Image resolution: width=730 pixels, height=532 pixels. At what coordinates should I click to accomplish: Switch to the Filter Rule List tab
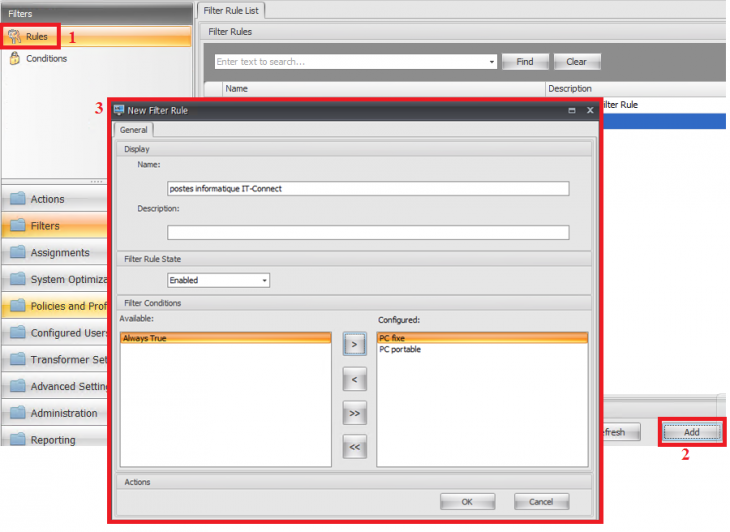(x=231, y=10)
